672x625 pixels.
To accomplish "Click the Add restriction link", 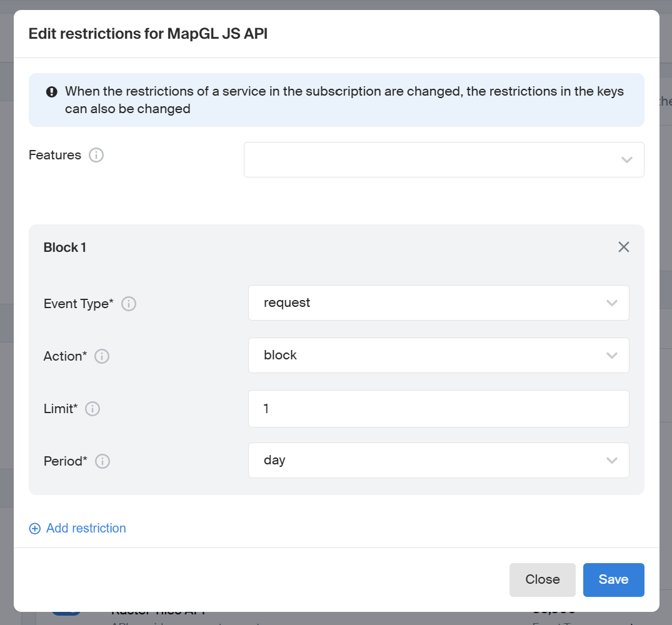I will [x=86, y=528].
